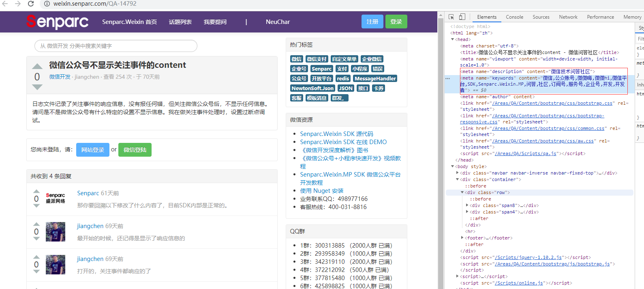Image resolution: width=644 pixels, height=289 pixels.
Task: Switch to the Console tab
Action: pos(514,17)
